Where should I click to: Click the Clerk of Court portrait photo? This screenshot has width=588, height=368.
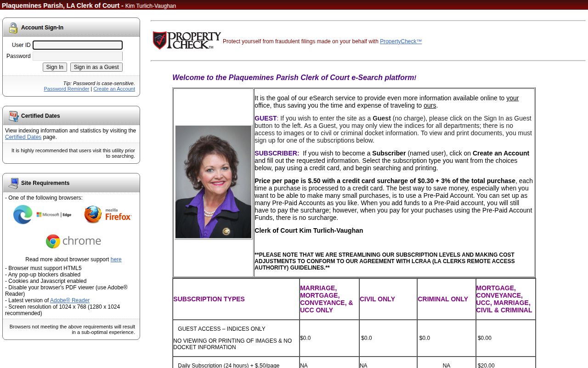pyautogui.click(x=214, y=182)
